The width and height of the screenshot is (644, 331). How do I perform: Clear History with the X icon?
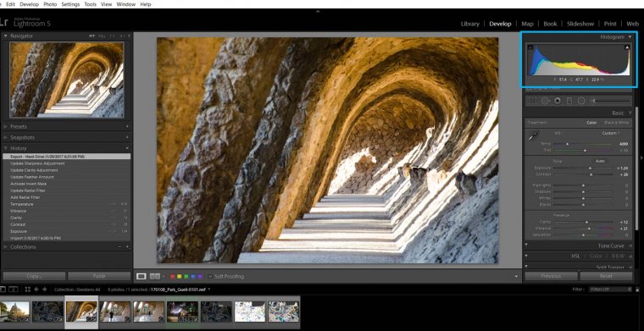coord(127,148)
